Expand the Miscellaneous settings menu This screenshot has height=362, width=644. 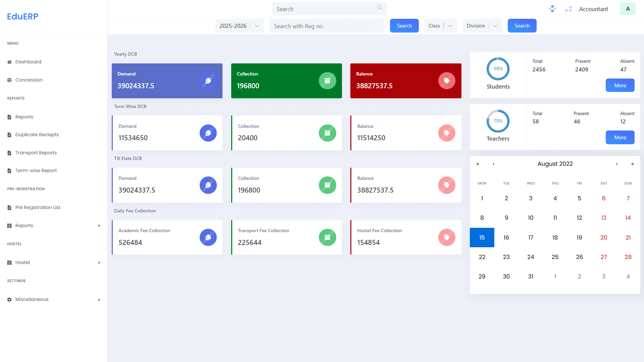pos(32,299)
